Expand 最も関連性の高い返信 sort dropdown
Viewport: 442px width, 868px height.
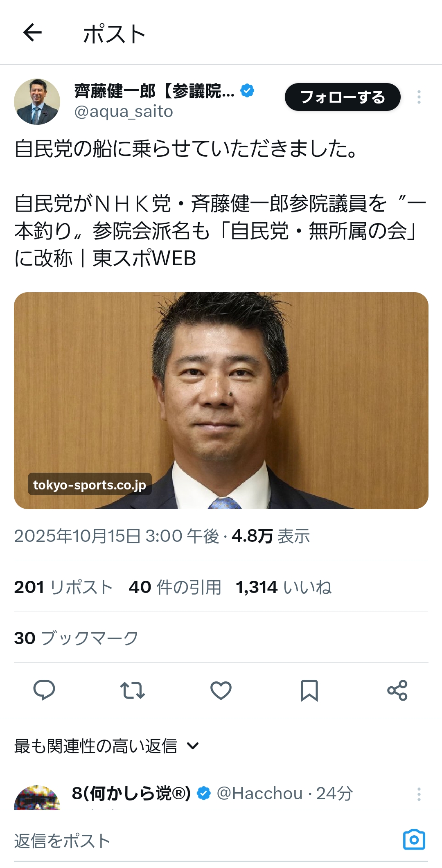point(107,746)
